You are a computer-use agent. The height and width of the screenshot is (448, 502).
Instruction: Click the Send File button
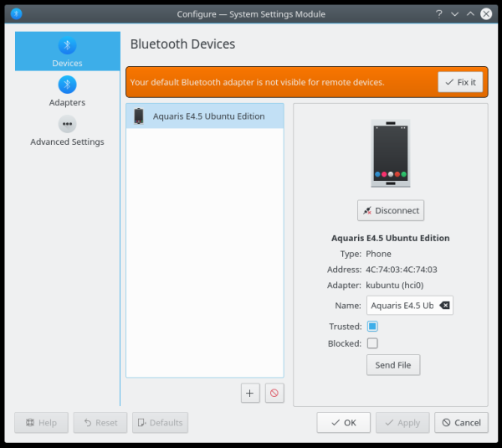coord(393,365)
